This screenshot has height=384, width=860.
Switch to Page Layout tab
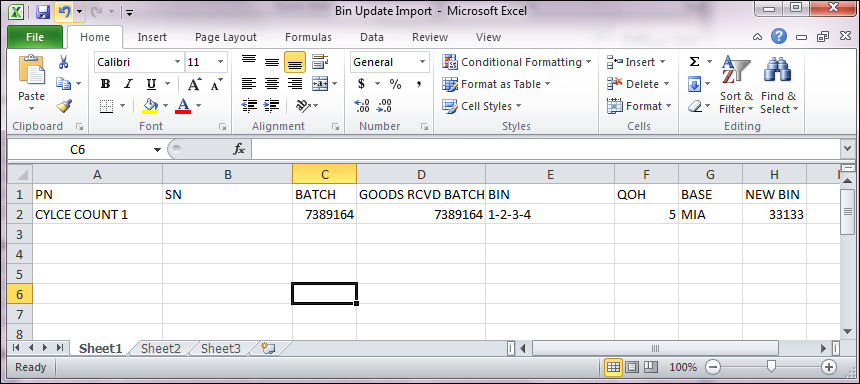pyautogui.click(x=226, y=37)
